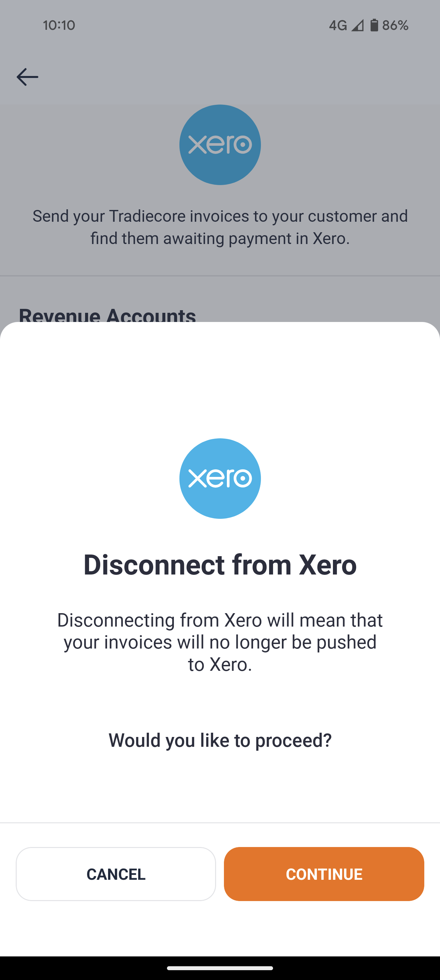Tap the home gesture bar at the bottom

(x=220, y=968)
